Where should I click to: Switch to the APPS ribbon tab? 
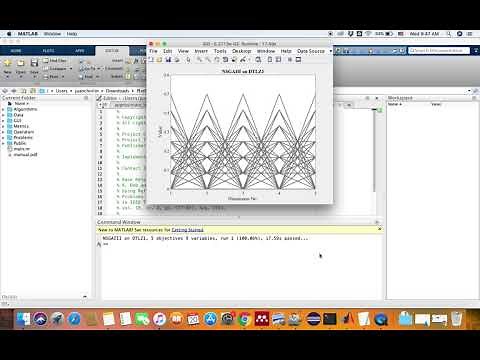[80, 51]
